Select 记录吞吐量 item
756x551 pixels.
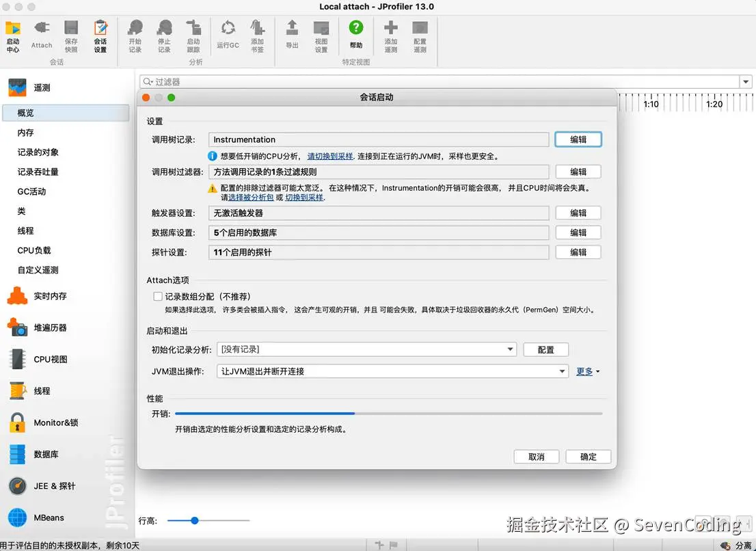[x=38, y=172]
